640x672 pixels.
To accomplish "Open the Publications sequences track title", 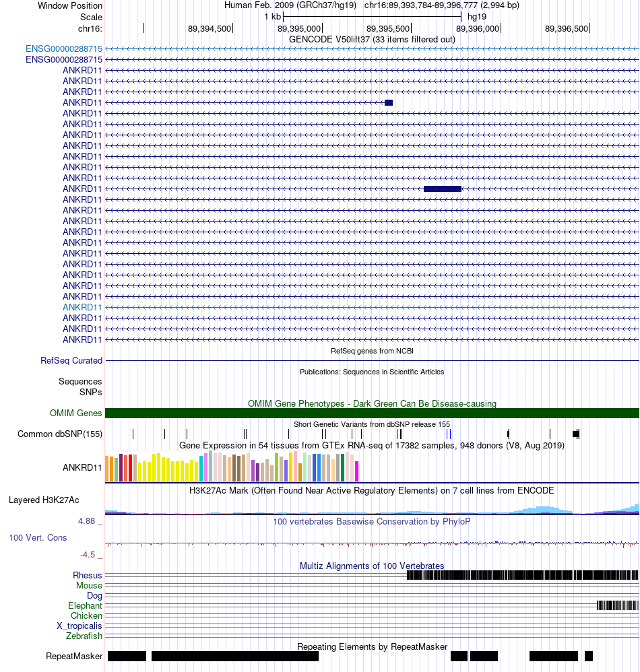I will (372, 372).
